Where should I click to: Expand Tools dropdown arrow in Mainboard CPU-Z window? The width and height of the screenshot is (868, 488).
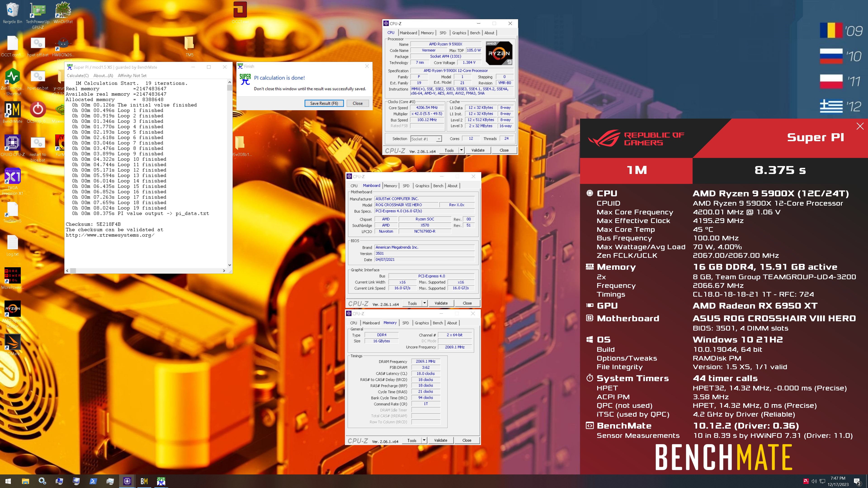(425, 303)
